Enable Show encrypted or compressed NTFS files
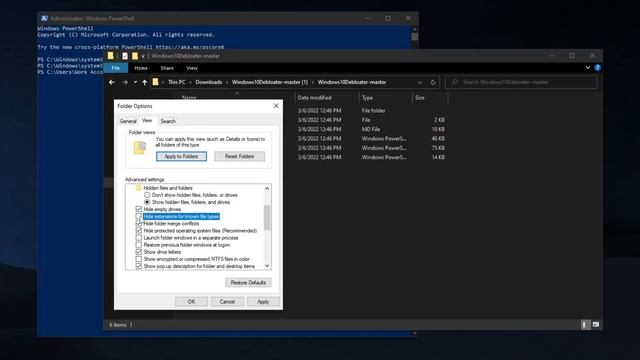640x360 pixels. pos(139,259)
